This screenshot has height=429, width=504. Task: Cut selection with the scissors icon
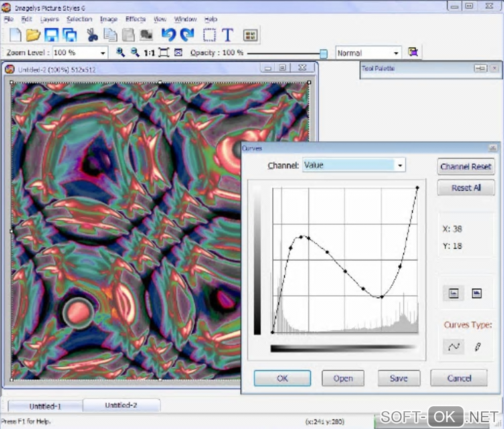(x=92, y=35)
